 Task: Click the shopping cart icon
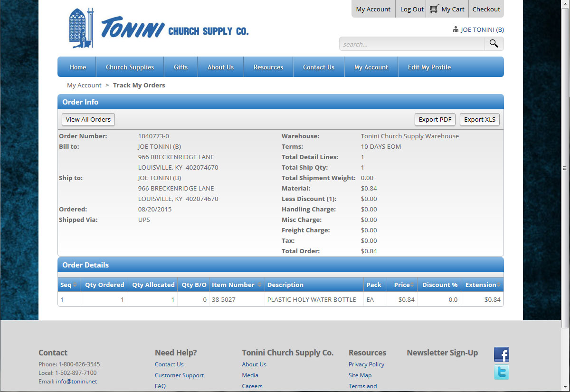[x=434, y=9]
